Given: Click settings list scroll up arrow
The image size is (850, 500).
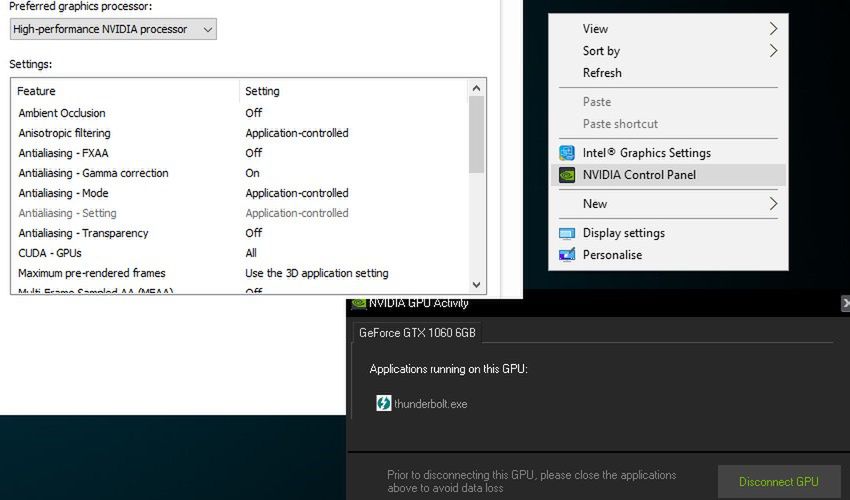Looking at the screenshot, I should click(x=476, y=88).
